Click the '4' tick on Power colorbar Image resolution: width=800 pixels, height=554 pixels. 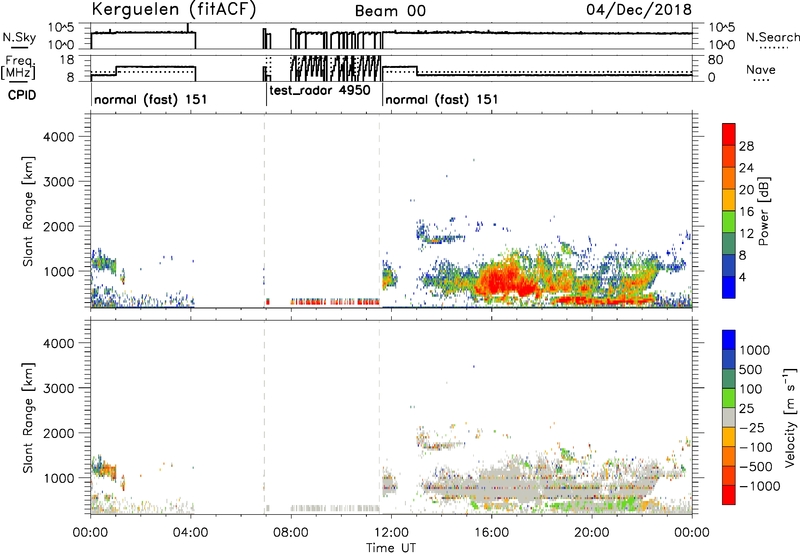pyautogui.click(x=743, y=277)
